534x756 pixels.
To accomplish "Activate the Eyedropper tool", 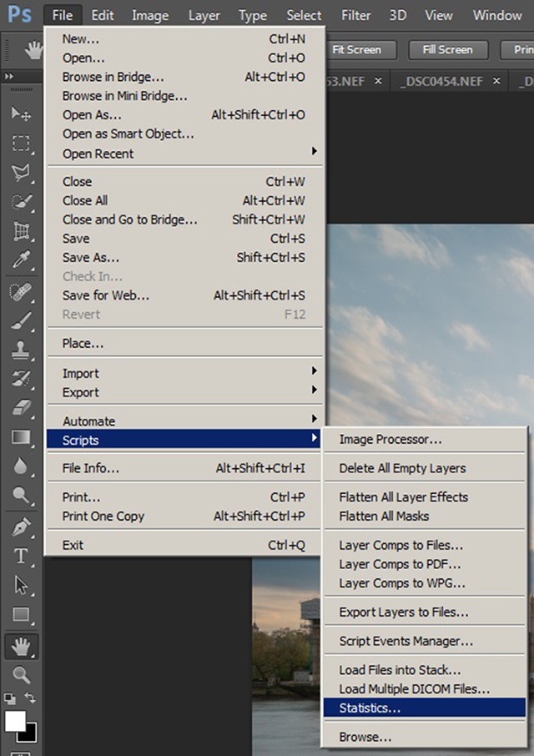I will click(x=21, y=260).
